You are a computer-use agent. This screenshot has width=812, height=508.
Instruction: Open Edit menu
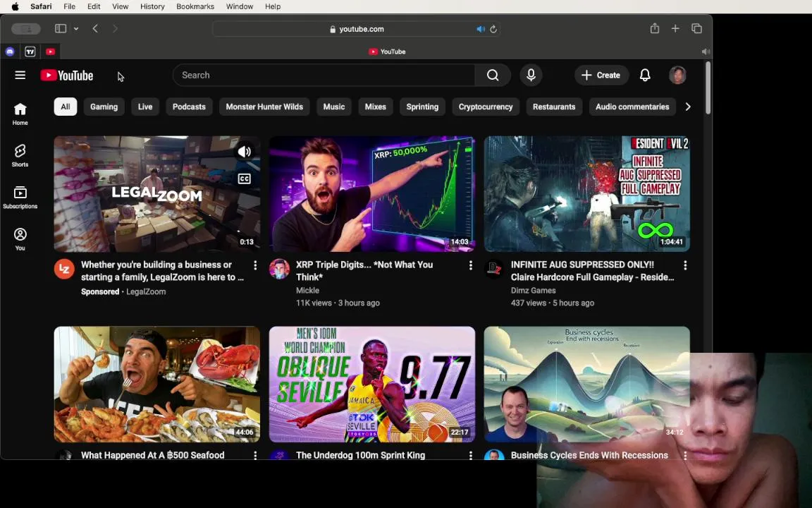click(x=94, y=6)
